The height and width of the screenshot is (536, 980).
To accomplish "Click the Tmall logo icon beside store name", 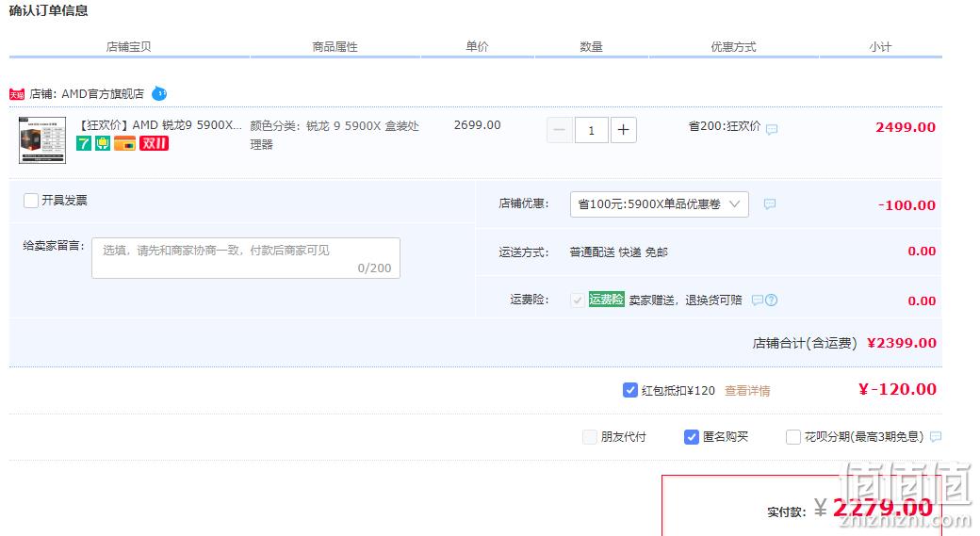I will [x=17, y=94].
